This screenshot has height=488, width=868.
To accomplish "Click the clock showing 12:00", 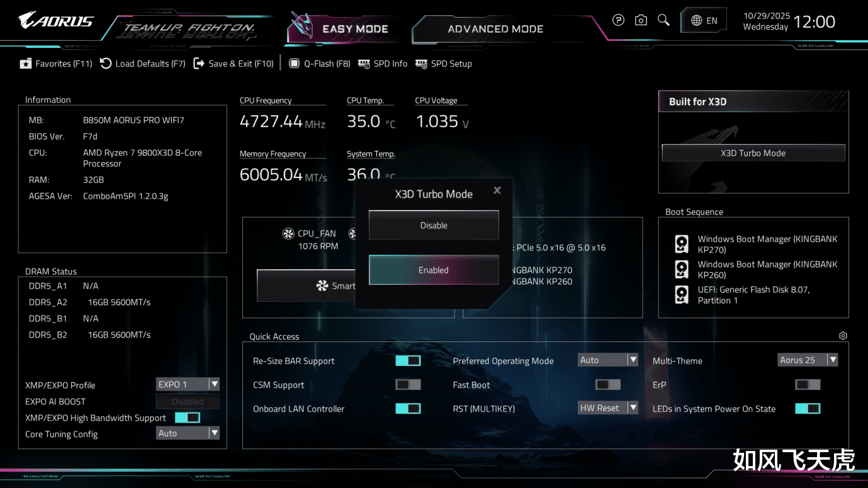I will pyautogui.click(x=814, y=22).
